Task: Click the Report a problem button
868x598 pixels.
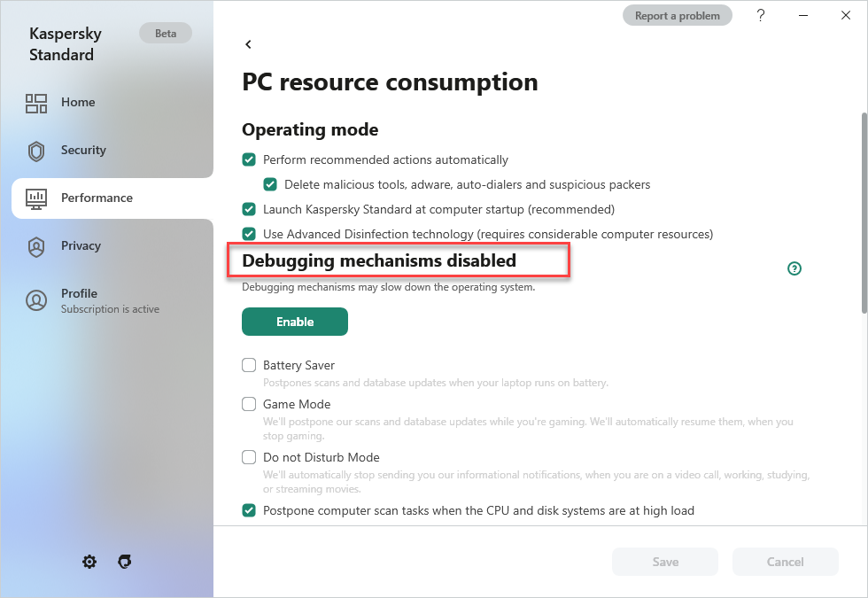Action: tap(678, 16)
